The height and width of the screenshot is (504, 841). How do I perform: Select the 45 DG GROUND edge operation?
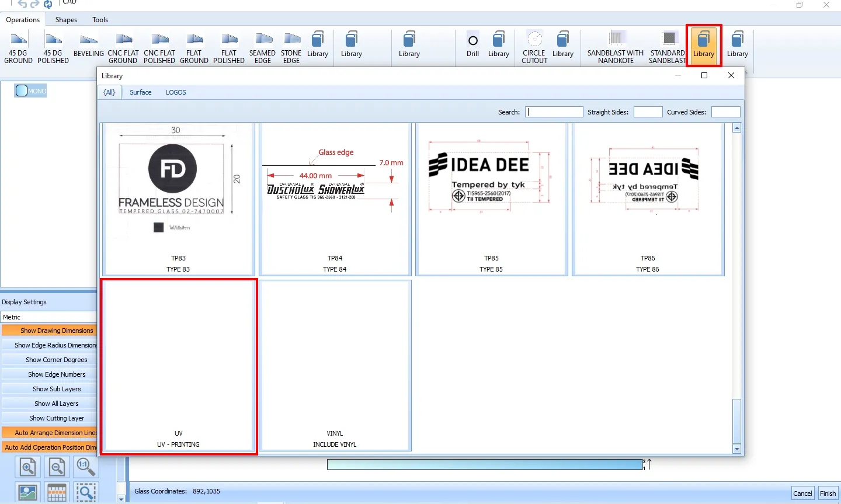click(19, 48)
